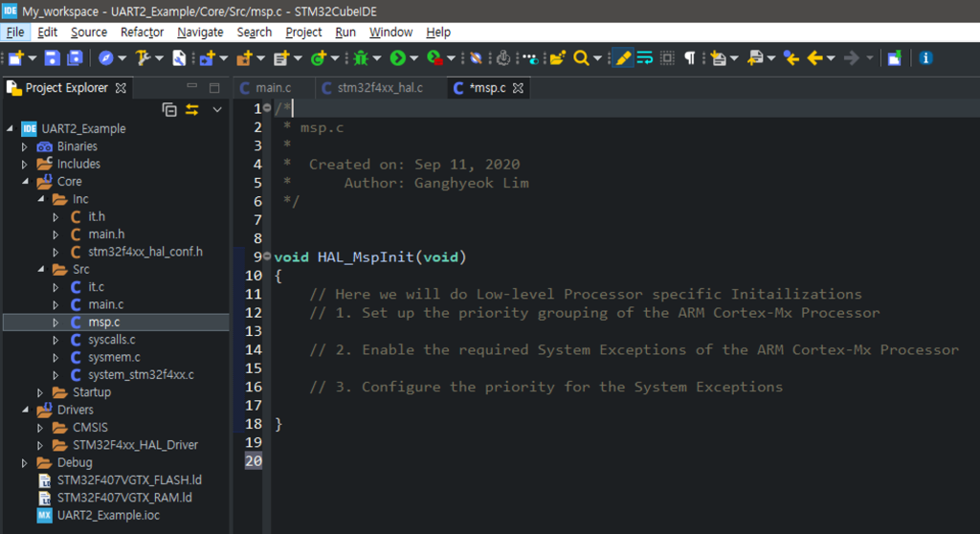Open dropdown next to New icon

pos(33,58)
